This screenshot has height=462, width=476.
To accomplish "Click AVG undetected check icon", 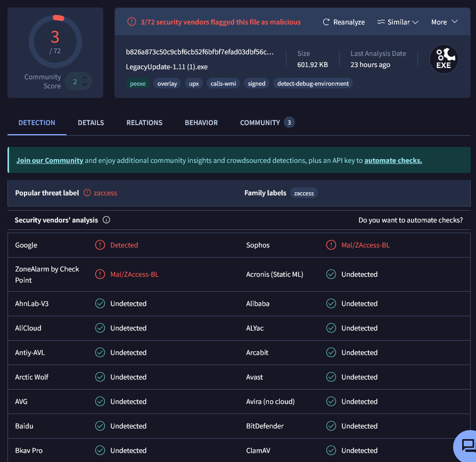I will (100, 401).
